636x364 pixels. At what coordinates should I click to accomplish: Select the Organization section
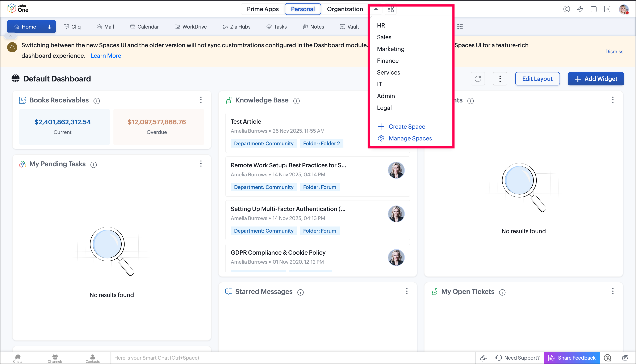[345, 9]
